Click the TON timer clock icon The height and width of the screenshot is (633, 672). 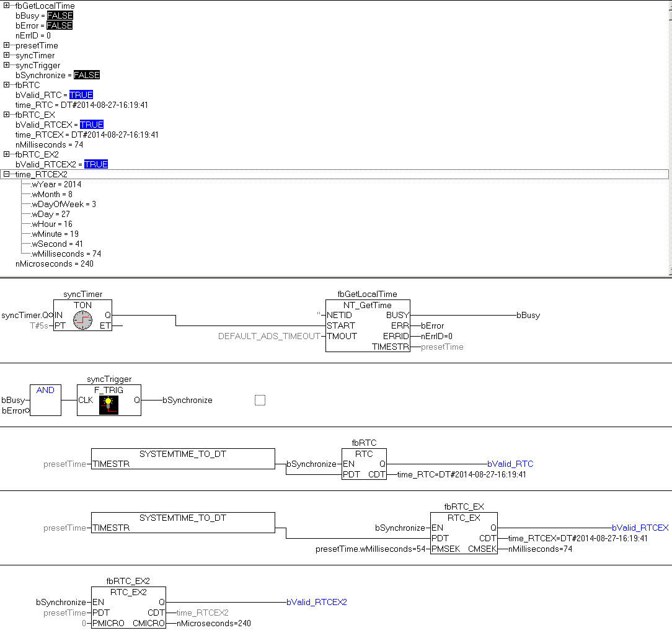[82, 320]
